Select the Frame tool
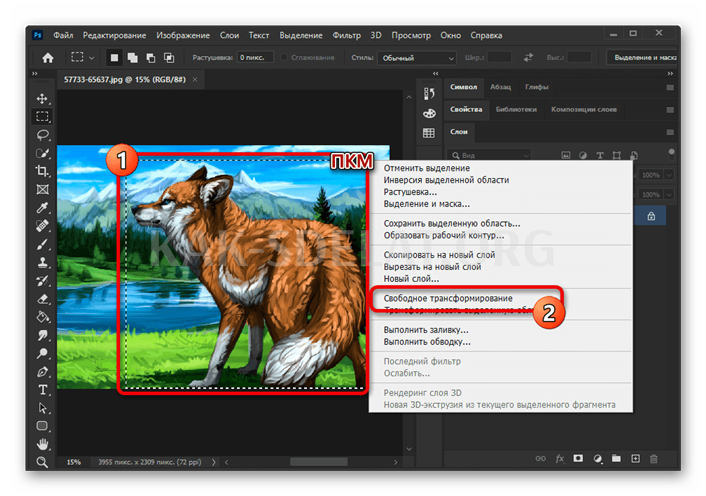Viewport: 706px width, 496px height. 42,189
